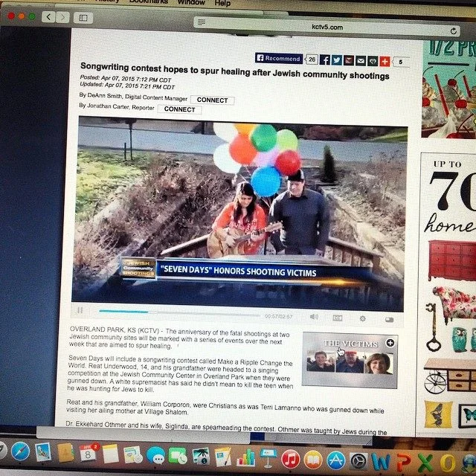476x476 pixels.
Task: Open Microsoft PowerPoint from the Dock
Action: pyautogui.click(x=403, y=463)
